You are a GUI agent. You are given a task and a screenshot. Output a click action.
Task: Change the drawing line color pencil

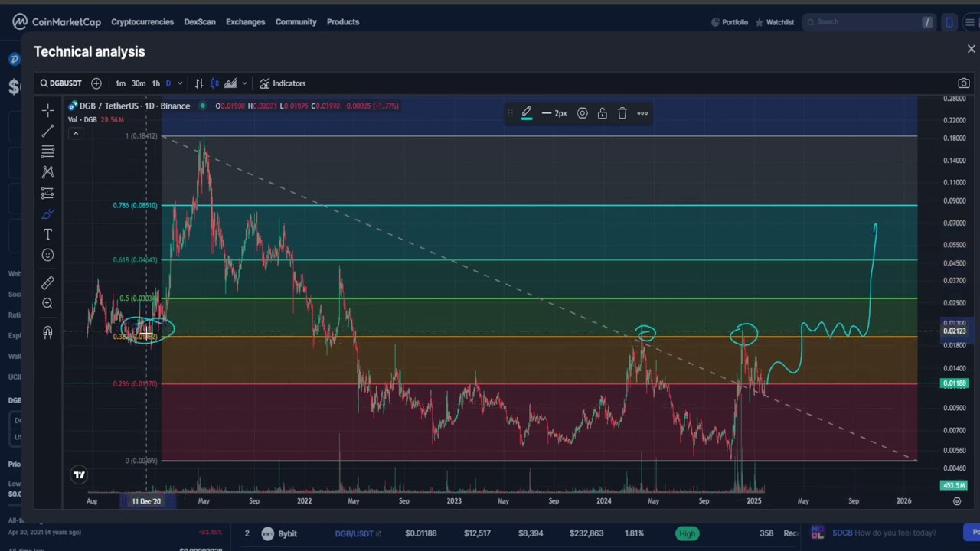[527, 113]
